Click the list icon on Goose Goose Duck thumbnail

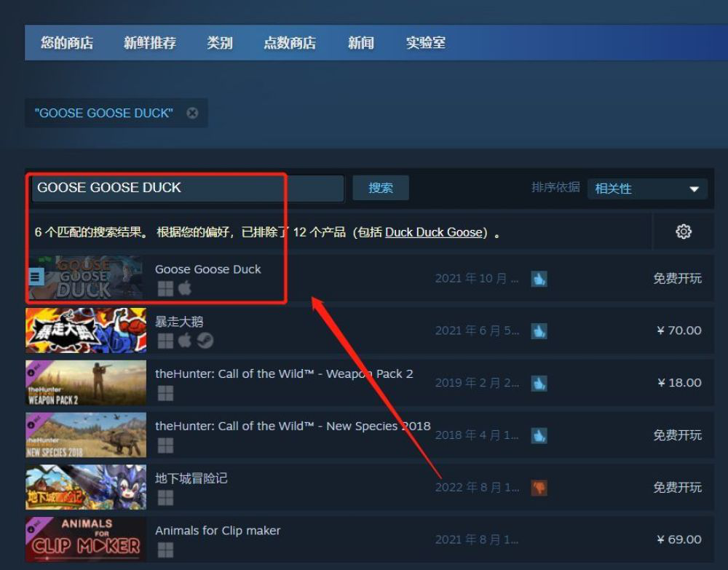[36, 277]
